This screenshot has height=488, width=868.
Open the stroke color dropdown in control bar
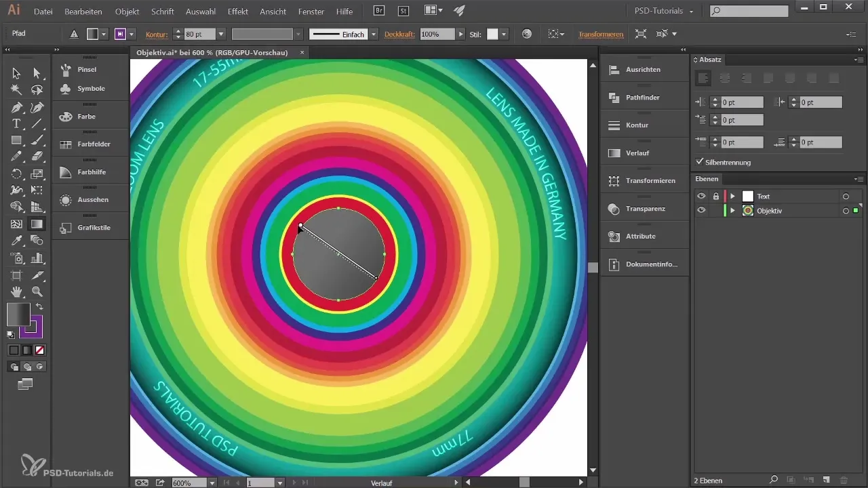point(131,34)
